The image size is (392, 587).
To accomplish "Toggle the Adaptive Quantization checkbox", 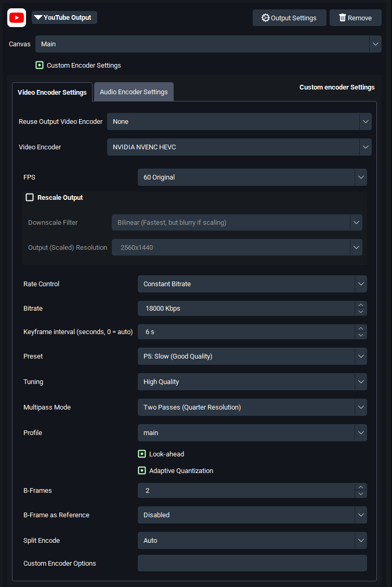I will point(142,470).
